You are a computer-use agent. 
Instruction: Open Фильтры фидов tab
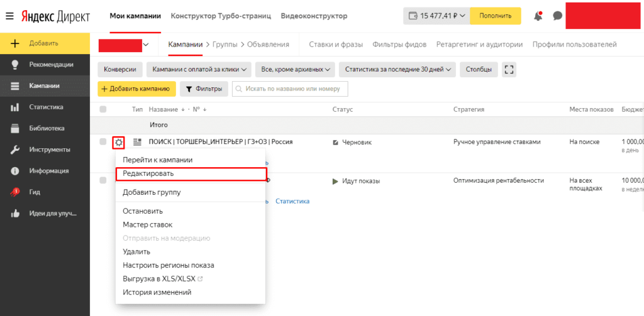click(x=399, y=45)
